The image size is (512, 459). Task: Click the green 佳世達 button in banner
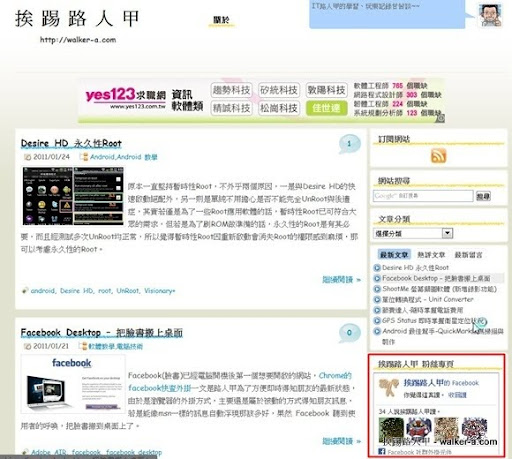point(326,108)
